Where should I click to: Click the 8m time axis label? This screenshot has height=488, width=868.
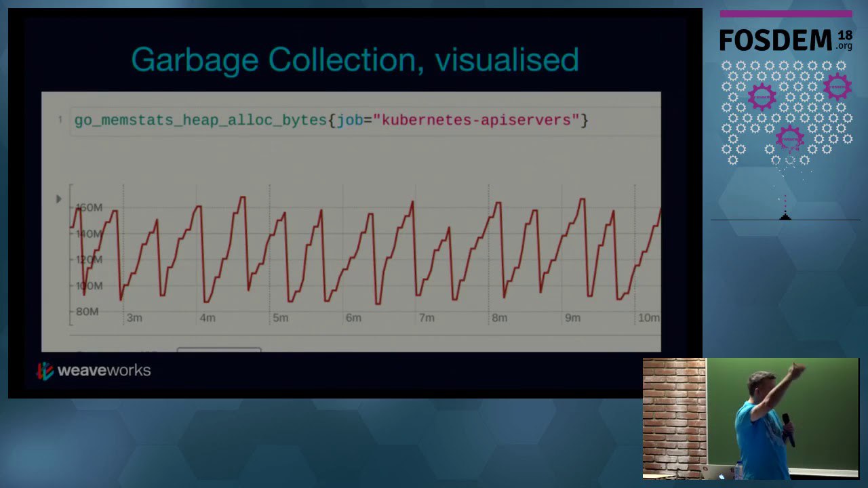pos(500,318)
